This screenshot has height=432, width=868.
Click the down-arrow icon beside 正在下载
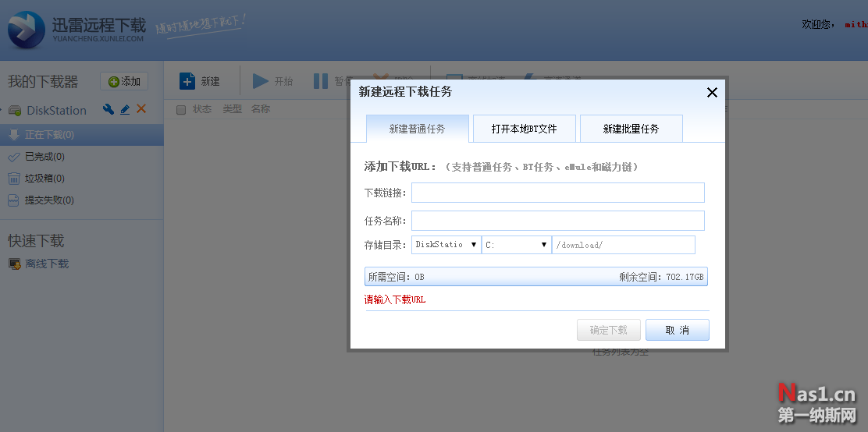pyautogui.click(x=14, y=134)
